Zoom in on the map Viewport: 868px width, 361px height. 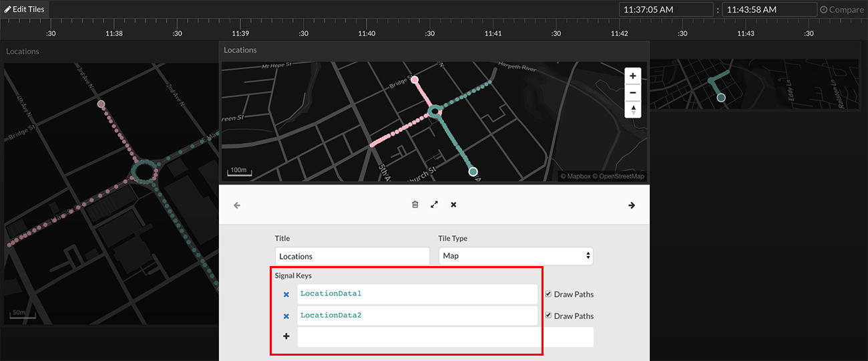pyautogui.click(x=633, y=76)
